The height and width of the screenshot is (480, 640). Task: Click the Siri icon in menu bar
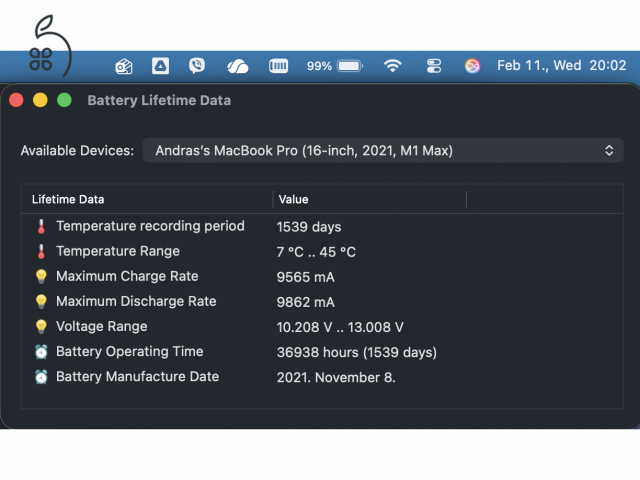pos(472,66)
